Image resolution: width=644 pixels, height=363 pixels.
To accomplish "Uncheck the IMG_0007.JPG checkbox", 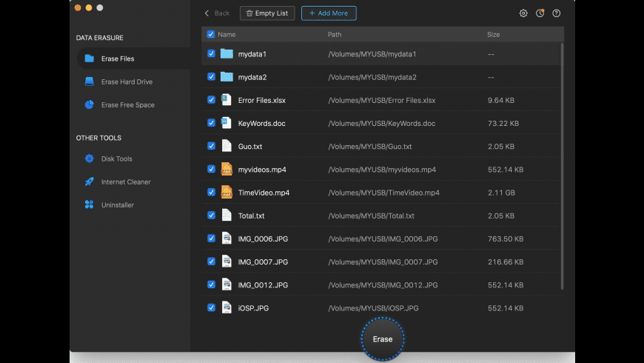I will click(211, 261).
